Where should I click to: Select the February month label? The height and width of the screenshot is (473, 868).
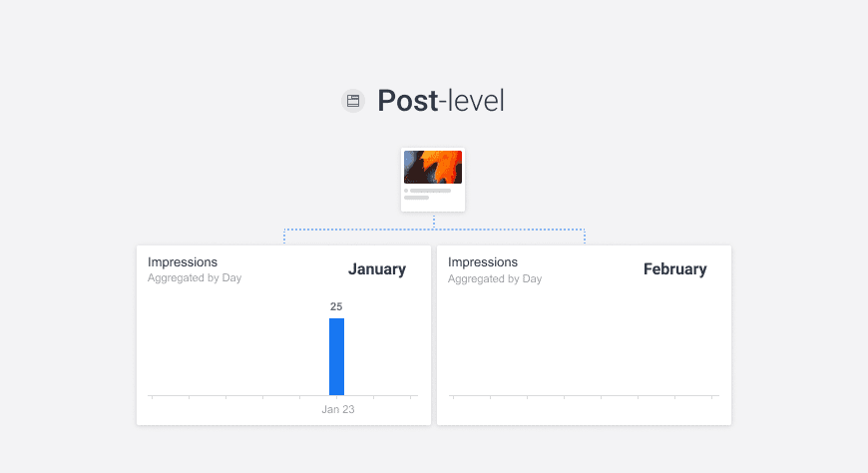click(674, 269)
